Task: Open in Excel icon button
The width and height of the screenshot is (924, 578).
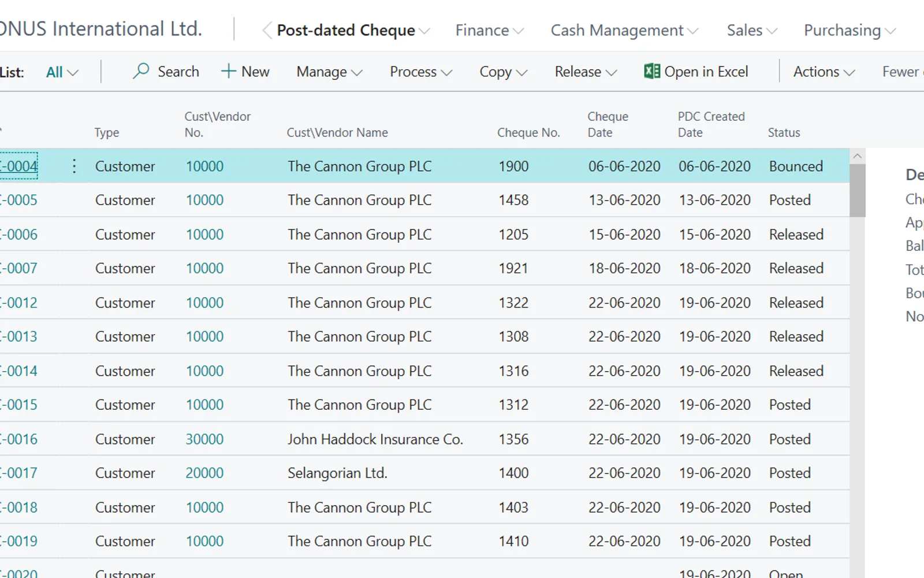Action: [x=652, y=71]
